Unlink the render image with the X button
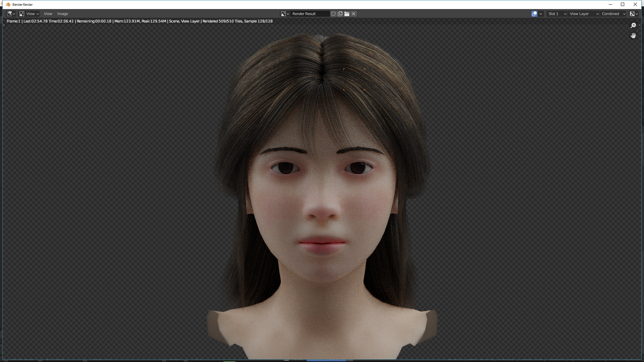Screen dimensions: 644x362 (x=353, y=14)
